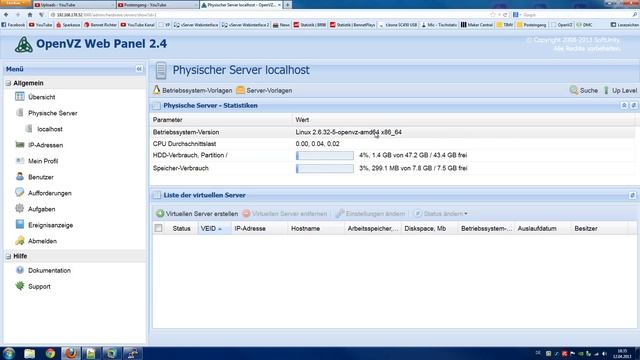Click the Up Level arrow icon
This screenshot has height=360, width=640.
coord(606,90)
